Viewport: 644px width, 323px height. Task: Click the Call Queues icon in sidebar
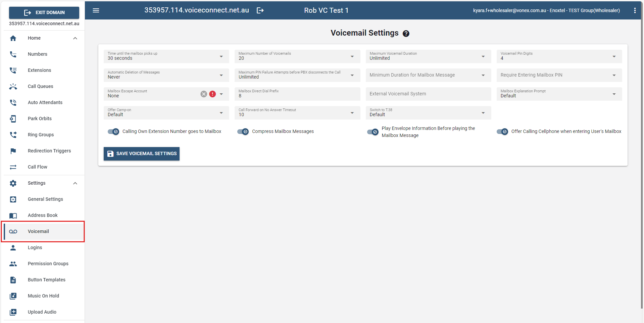pos(13,86)
